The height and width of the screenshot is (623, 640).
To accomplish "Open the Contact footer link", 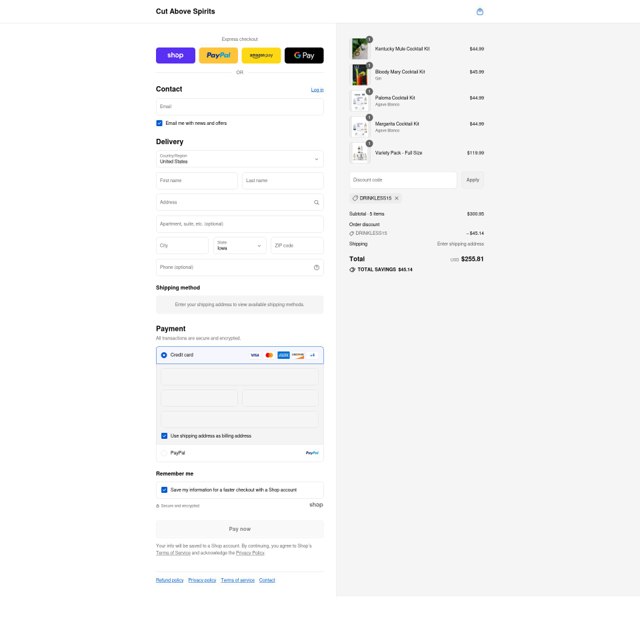I will coord(267,581).
